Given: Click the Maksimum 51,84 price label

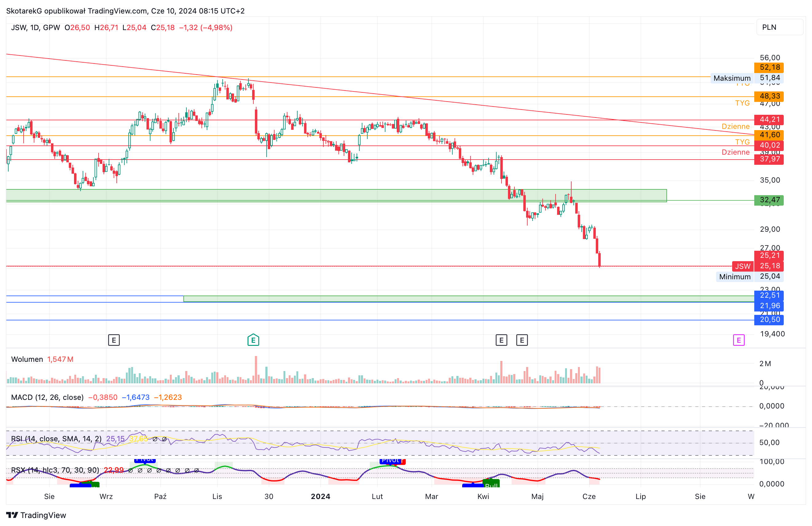Looking at the screenshot, I should (x=747, y=78).
